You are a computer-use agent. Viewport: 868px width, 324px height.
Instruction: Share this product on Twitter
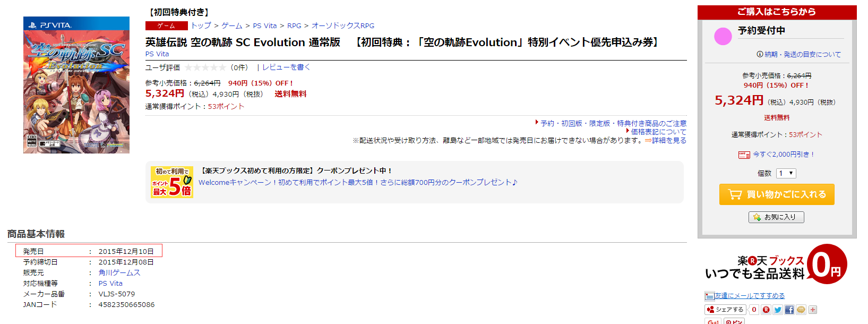778,310
